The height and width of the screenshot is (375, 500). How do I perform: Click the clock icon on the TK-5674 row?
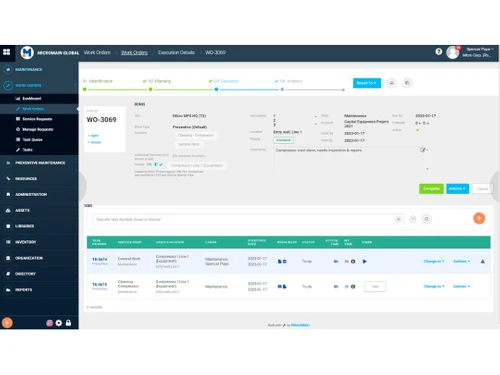coord(353,261)
